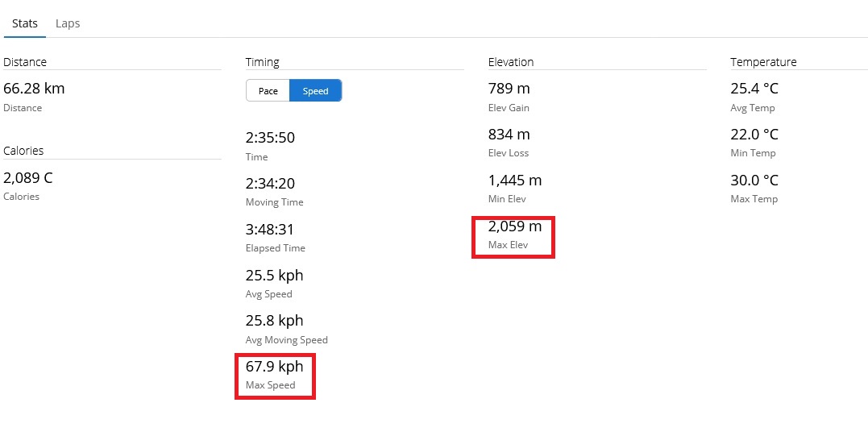Click the 25.8 kph Avg Moving Speed
This screenshot has width=868, height=436.
click(274, 321)
